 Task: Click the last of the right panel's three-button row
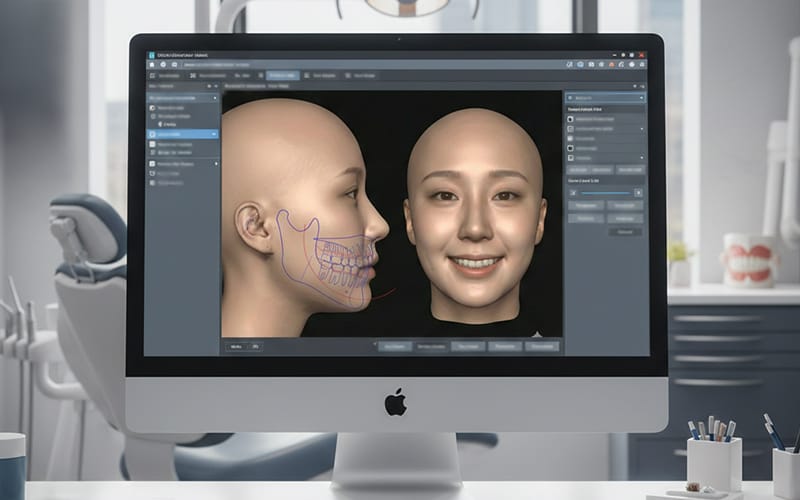click(x=630, y=169)
